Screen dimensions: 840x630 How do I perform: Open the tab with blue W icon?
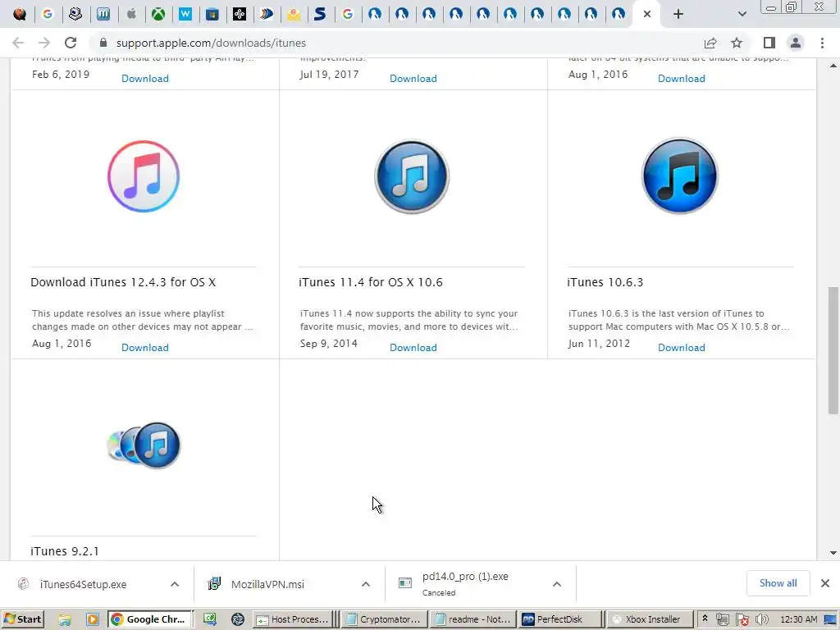[185, 14]
